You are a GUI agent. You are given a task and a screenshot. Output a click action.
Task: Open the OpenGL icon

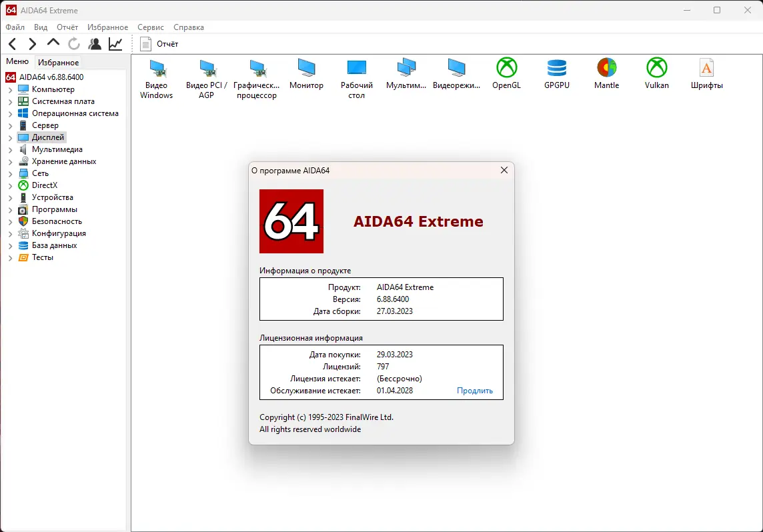507,74
